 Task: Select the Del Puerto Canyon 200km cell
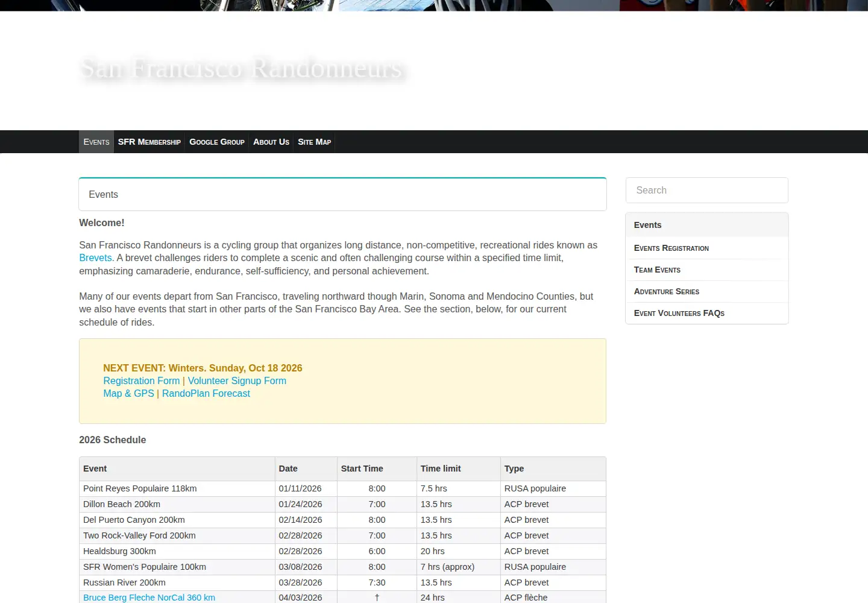tap(177, 520)
